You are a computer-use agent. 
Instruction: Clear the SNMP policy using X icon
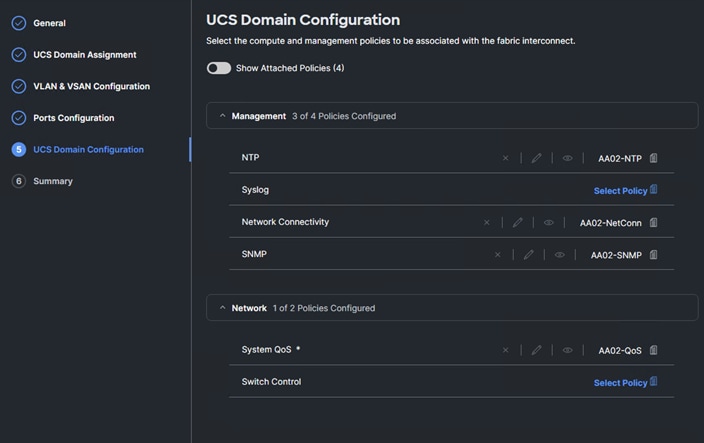click(x=497, y=255)
